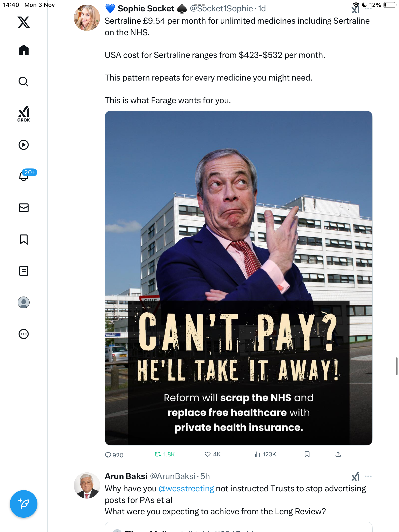Screen dimensions: 399x532
Task: Go to the X home logo
Action: tap(24, 22)
